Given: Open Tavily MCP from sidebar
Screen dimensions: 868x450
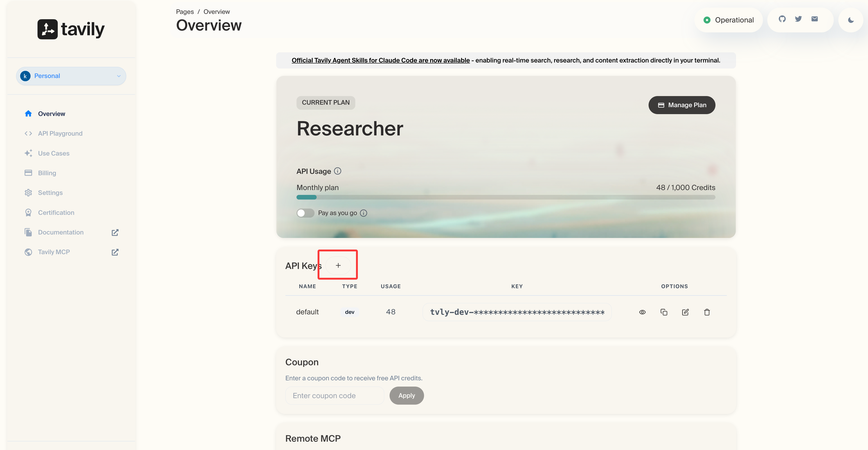Looking at the screenshot, I should (x=54, y=252).
